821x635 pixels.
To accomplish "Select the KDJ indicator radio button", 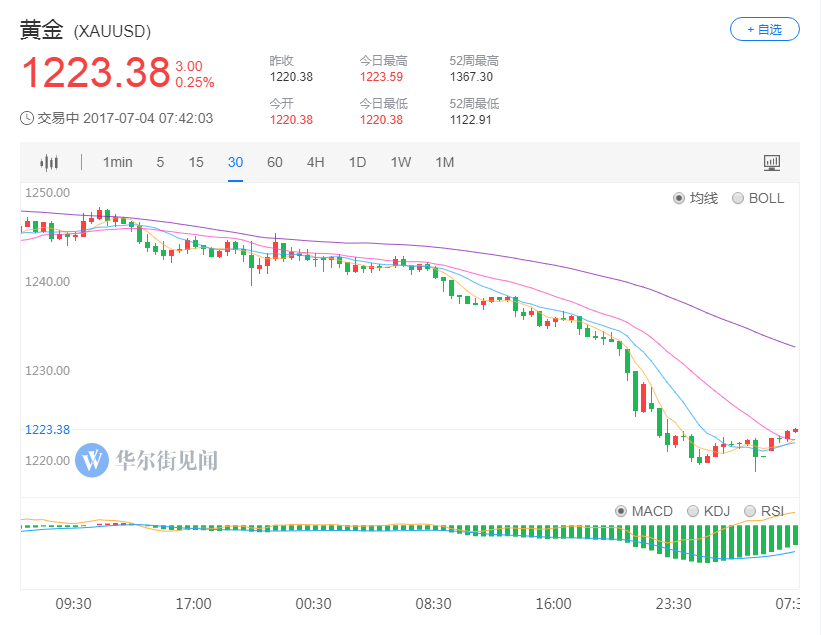I will tap(693, 511).
